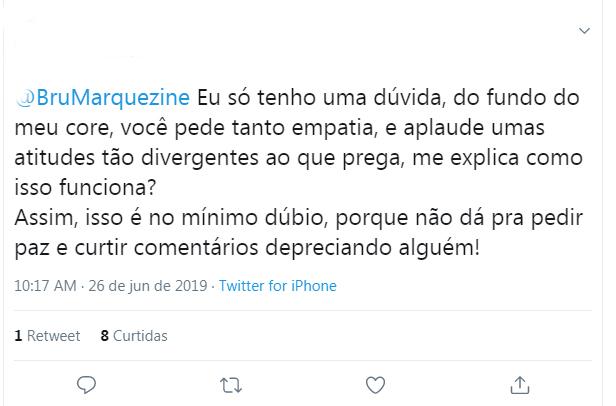Like the tweet with the heart icon
This screenshot has width=616, height=406.
375,384
